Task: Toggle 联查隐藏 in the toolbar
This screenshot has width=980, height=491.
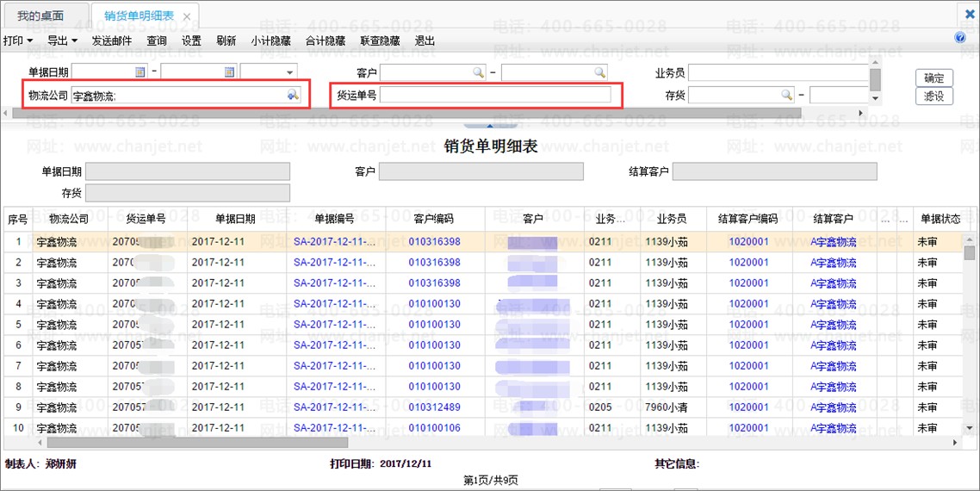Action: coord(380,40)
